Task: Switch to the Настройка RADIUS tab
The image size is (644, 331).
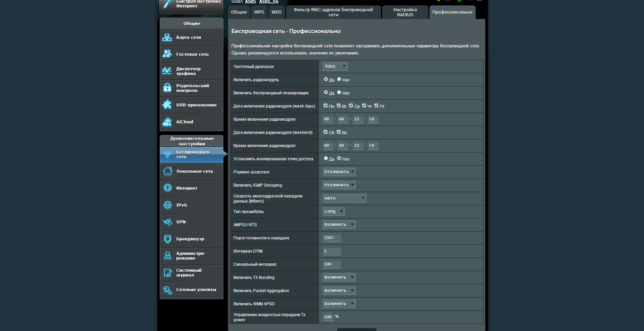Action: point(405,12)
